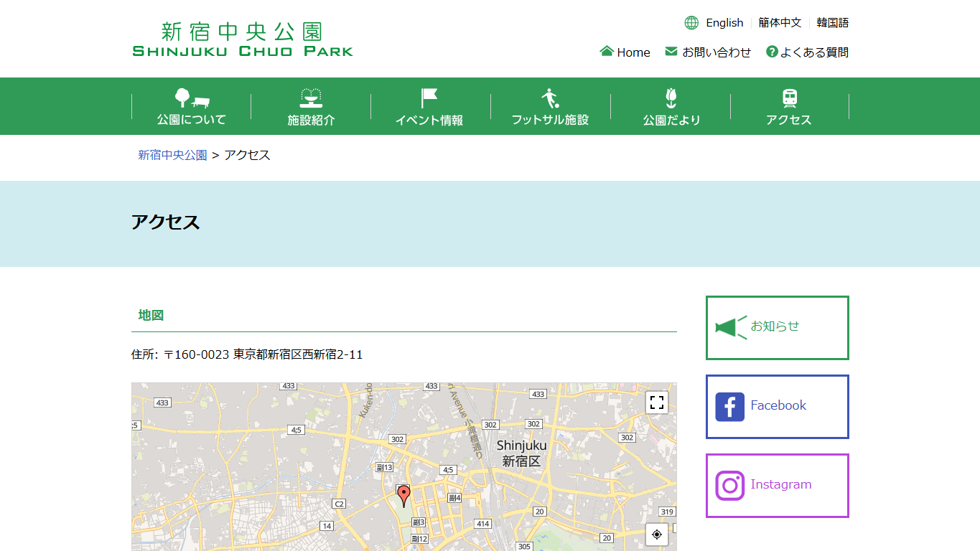Toggle map fullscreen view

pos(657,402)
